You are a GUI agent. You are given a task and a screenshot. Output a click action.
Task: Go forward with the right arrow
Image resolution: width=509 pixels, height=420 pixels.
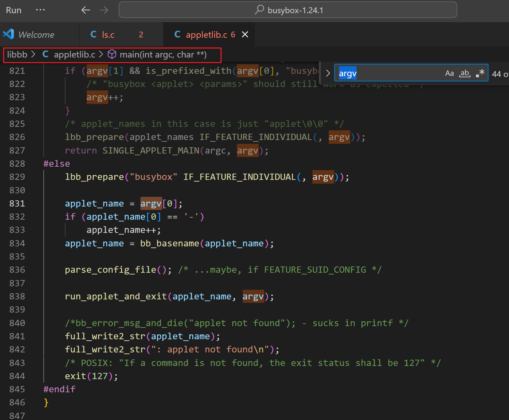[104, 10]
